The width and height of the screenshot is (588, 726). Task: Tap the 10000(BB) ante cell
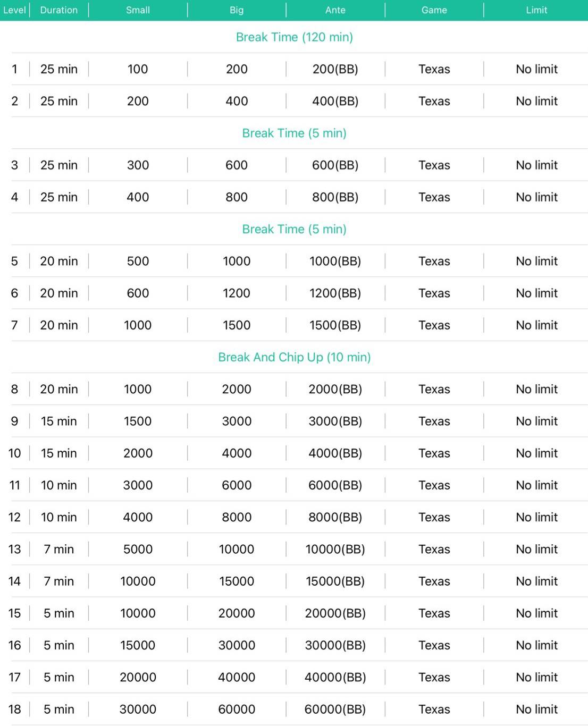pos(335,549)
